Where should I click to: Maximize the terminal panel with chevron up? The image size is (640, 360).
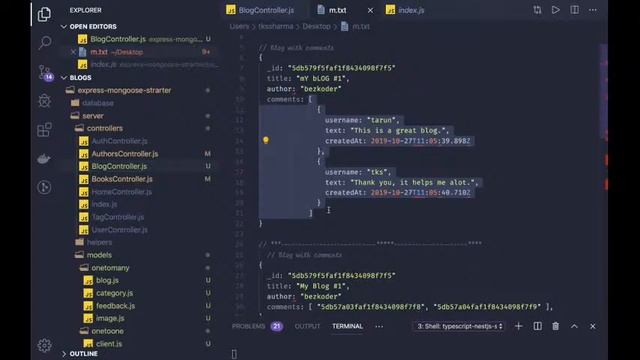coord(574,326)
